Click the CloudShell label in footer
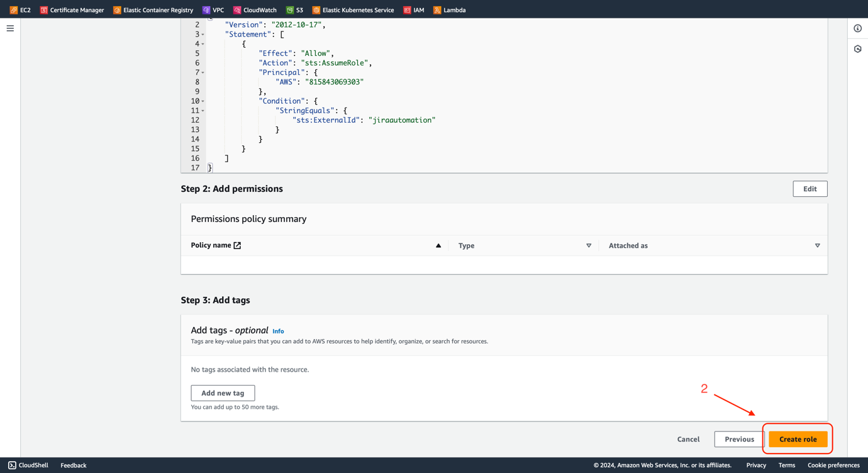868x473 pixels. pyautogui.click(x=33, y=465)
